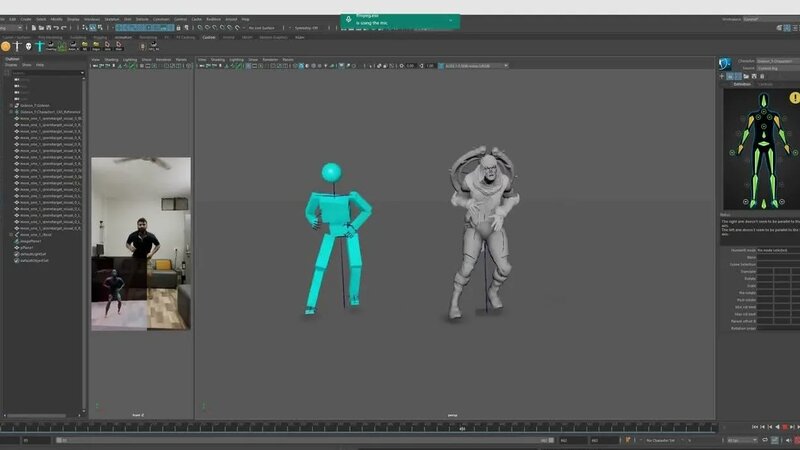Select the pPlane1 item in the Outliner
This screenshot has width=800, height=450.
tap(27, 247)
